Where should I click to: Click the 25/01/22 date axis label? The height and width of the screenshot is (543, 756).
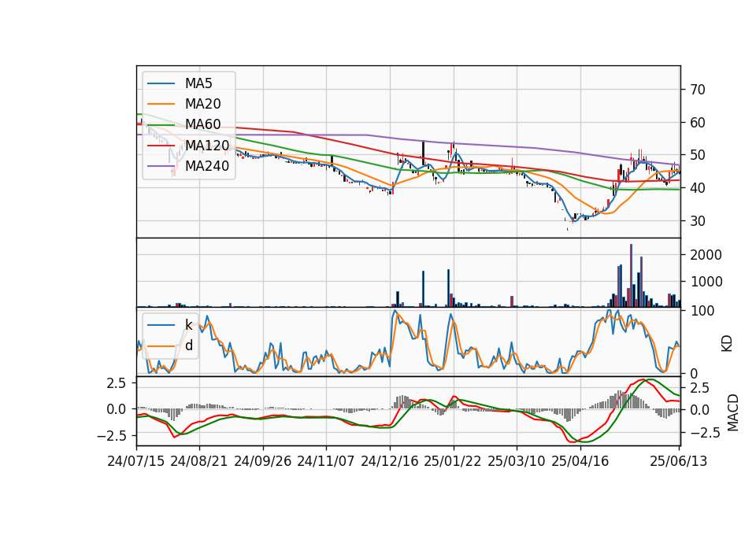[453, 461]
